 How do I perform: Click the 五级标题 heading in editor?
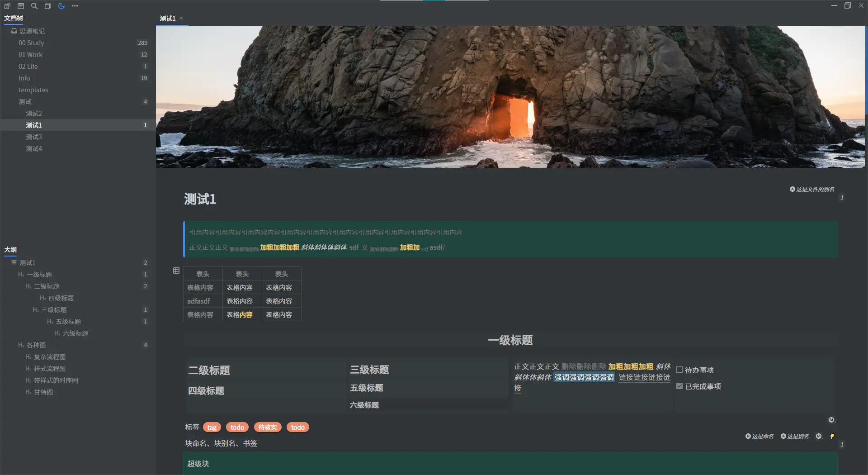[367, 388]
